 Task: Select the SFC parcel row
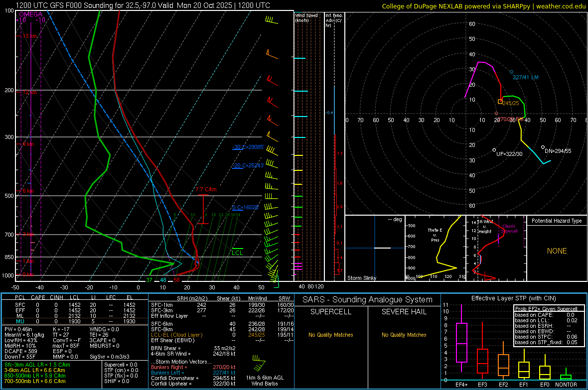75,305
